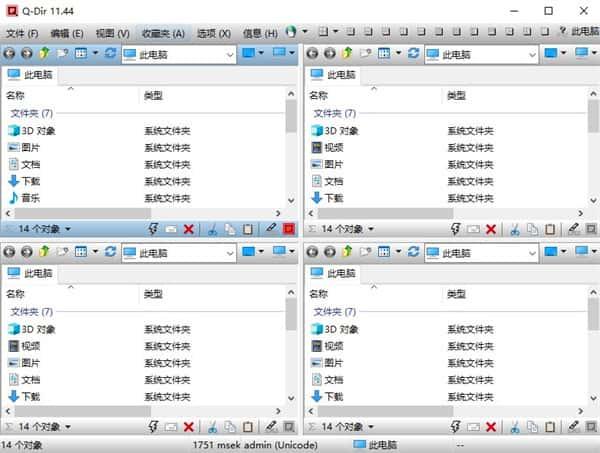Click lightning bolt icon in bottom-left pane

point(152,427)
